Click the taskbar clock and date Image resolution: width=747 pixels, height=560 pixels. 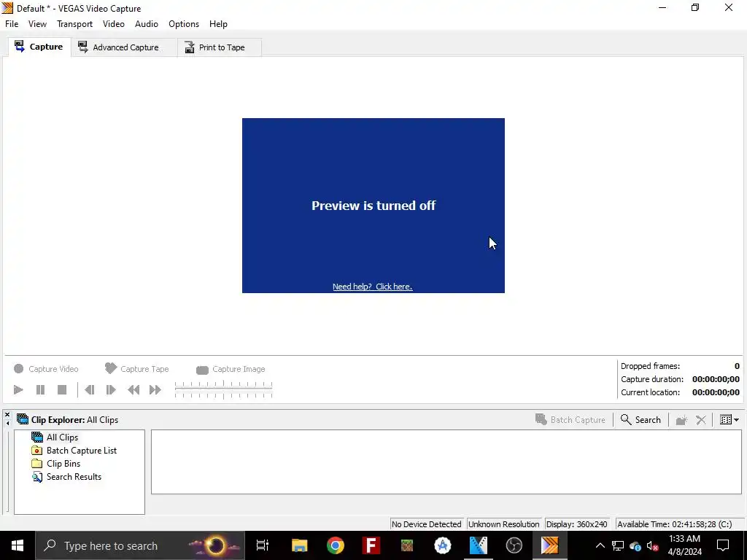(x=684, y=545)
